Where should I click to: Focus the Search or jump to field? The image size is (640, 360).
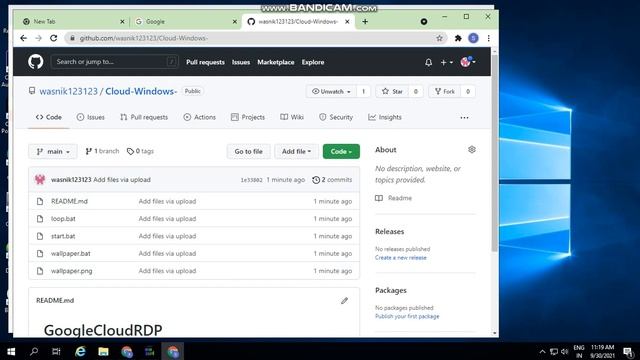coord(114,62)
